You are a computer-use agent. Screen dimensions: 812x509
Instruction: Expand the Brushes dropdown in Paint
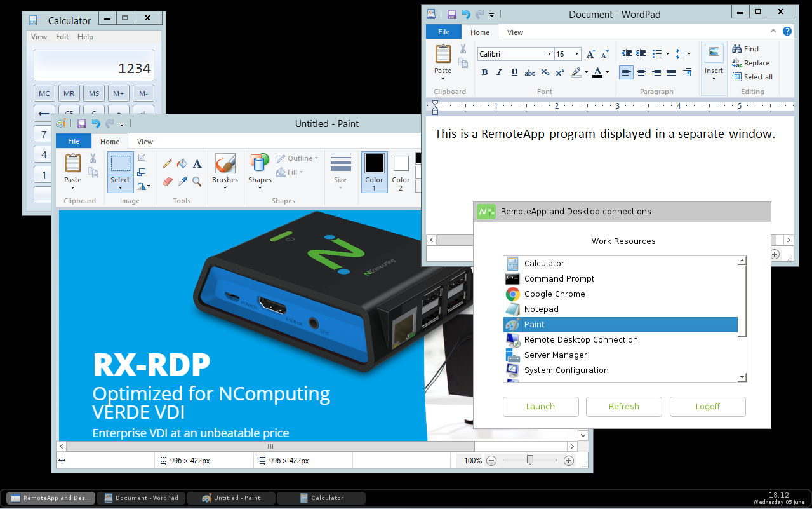click(x=225, y=188)
